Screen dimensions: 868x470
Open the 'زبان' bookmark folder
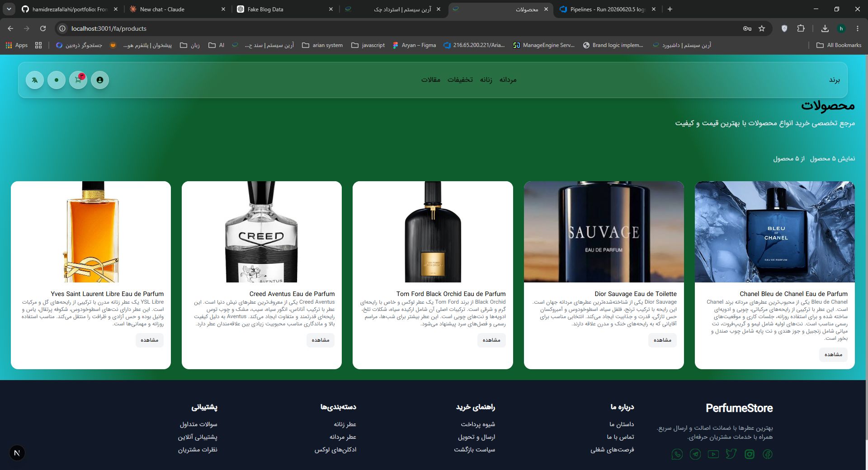[x=190, y=45]
